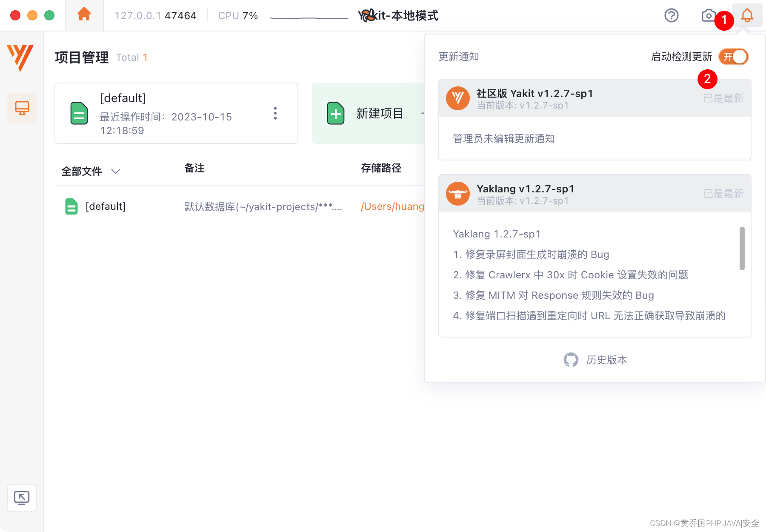The height and width of the screenshot is (532, 766).
Task: Click the macOS yellow minimize button
Action: (x=32, y=16)
